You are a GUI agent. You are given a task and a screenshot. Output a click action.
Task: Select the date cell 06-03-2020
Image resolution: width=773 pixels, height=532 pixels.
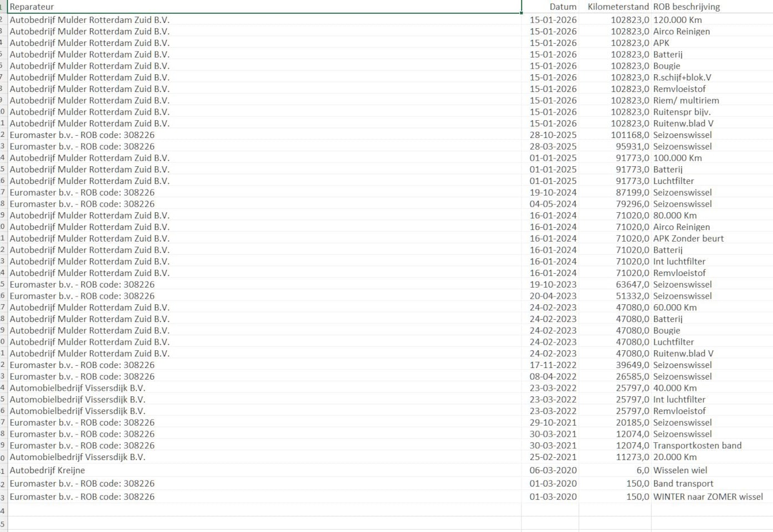(552, 470)
